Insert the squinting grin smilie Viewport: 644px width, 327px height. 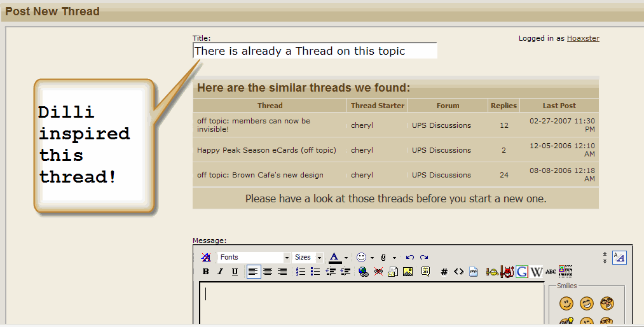tap(587, 303)
